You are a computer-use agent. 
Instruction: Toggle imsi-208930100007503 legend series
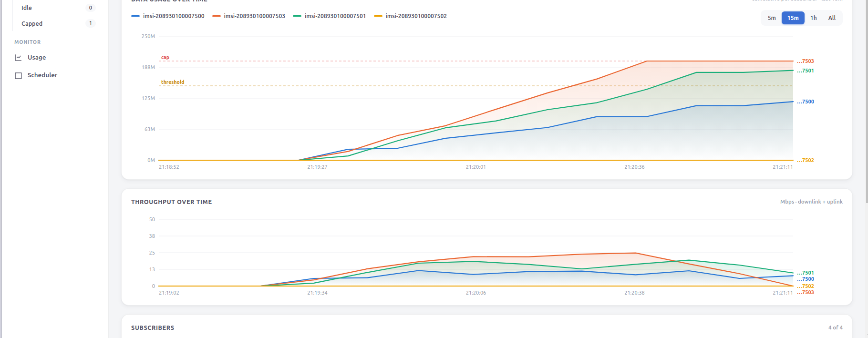(x=248, y=16)
